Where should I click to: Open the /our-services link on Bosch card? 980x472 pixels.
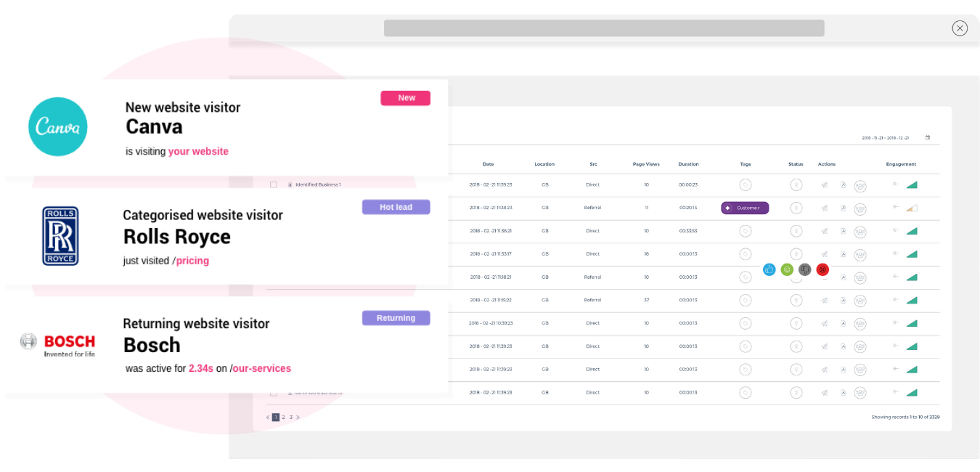(x=261, y=368)
